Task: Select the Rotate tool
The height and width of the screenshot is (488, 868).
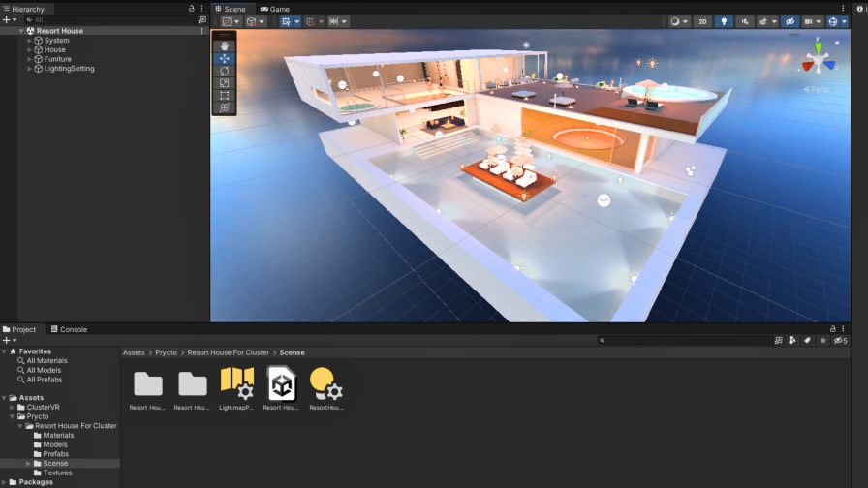Action: tap(225, 71)
